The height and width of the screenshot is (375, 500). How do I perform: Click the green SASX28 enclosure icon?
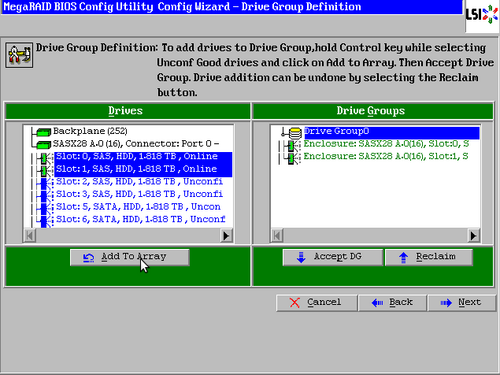43,144
